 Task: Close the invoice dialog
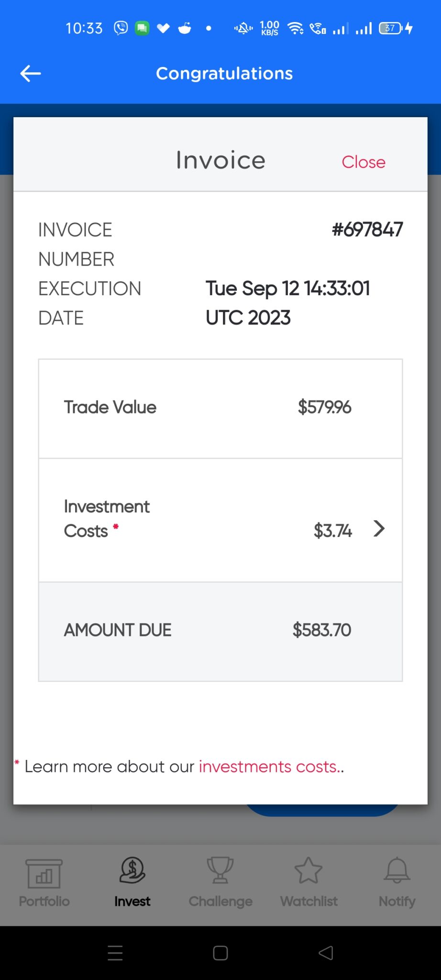(363, 162)
